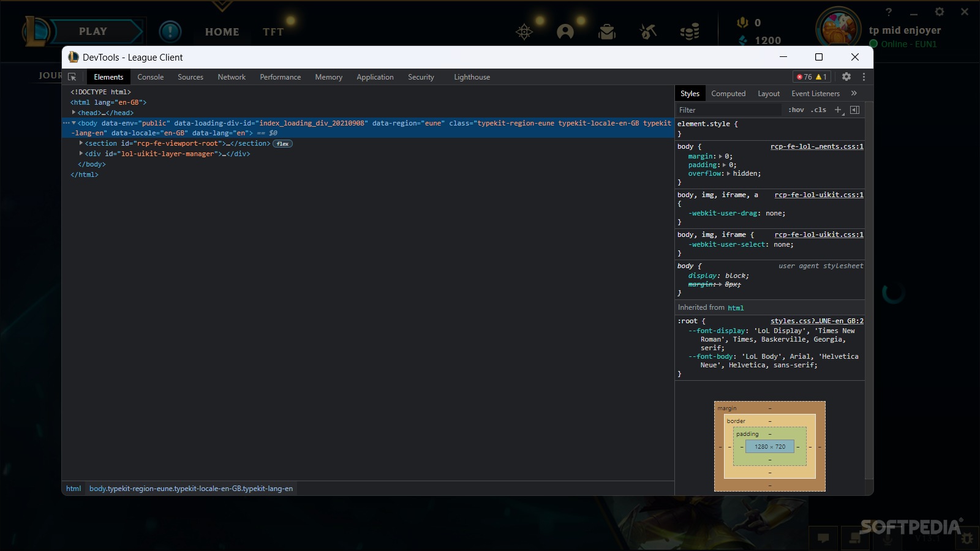980x551 pixels.
Task: Maximize the DevTools window
Action: click(x=819, y=57)
